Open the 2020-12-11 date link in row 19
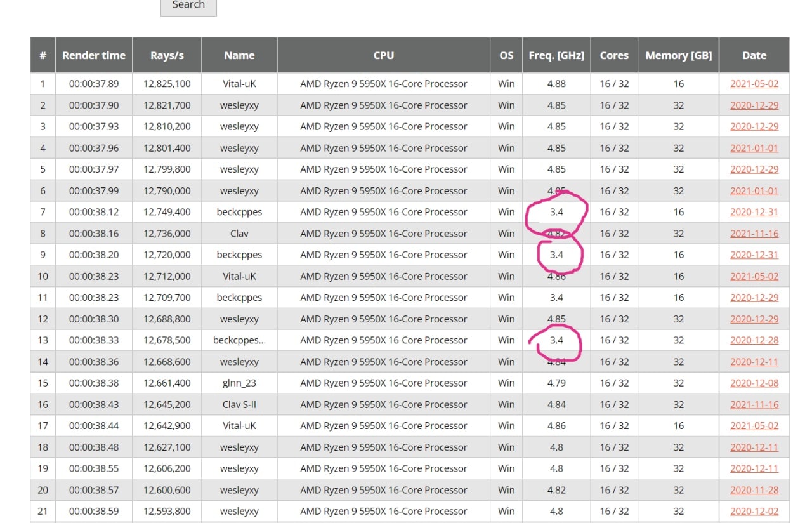 (x=754, y=468)
